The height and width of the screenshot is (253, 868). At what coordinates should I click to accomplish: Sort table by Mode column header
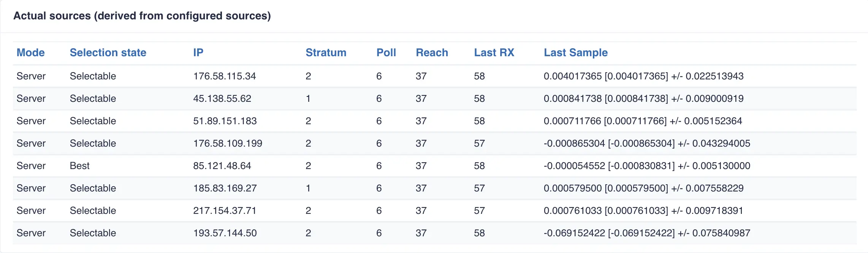pyautogui.click(x=30, y=52)
